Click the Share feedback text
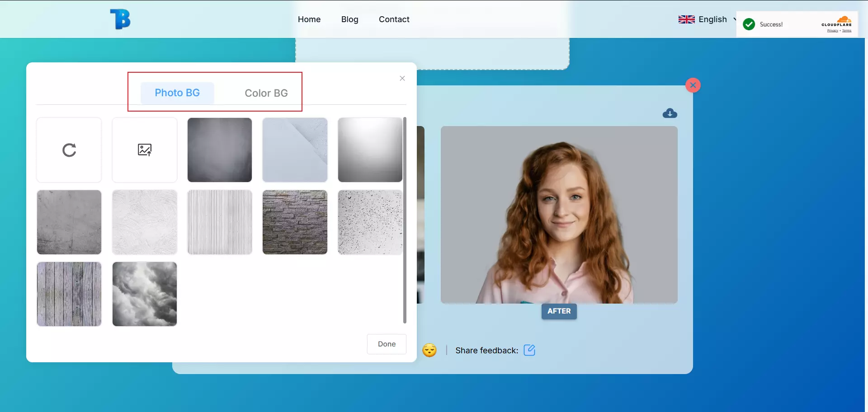The height and width of the screenshot is (412, 868). click(487, 351)
